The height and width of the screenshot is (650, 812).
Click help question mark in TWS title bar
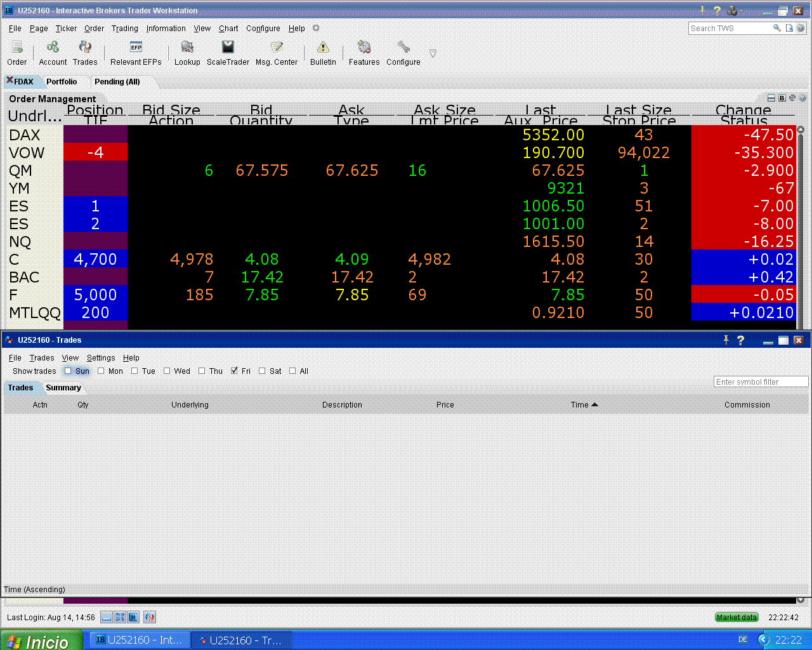pos(717,10)
